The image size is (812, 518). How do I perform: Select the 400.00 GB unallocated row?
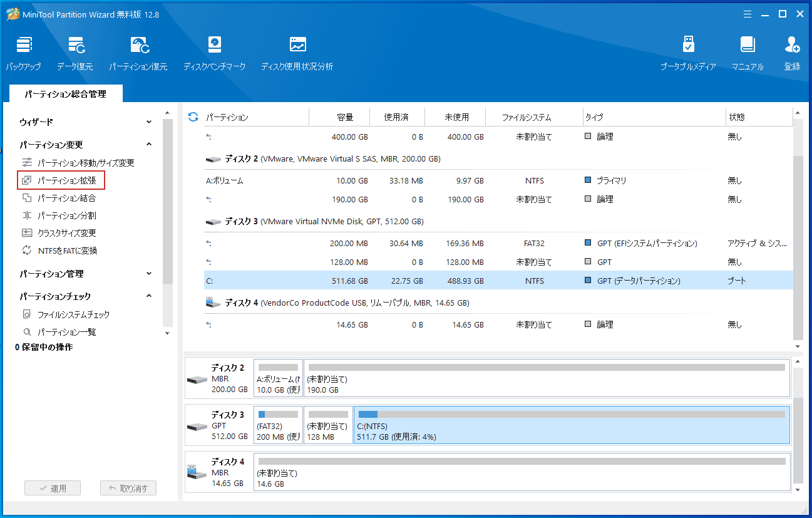[498, 137]
